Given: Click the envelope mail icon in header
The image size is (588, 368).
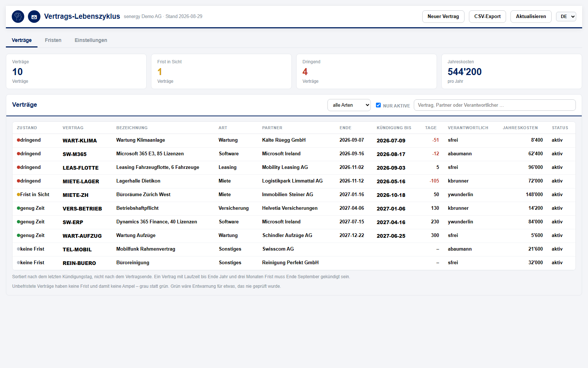Looking at the screenshot, I should [x=34, y=17].
